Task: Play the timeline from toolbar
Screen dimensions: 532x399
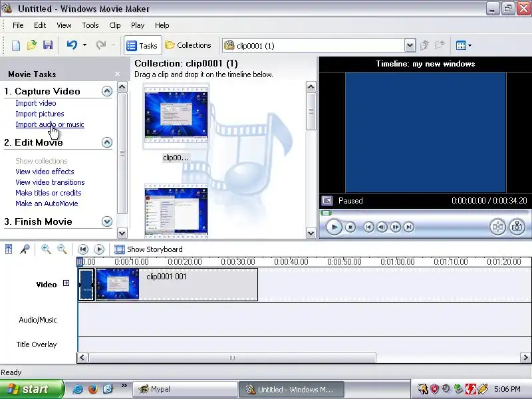Action: (98, 249)
